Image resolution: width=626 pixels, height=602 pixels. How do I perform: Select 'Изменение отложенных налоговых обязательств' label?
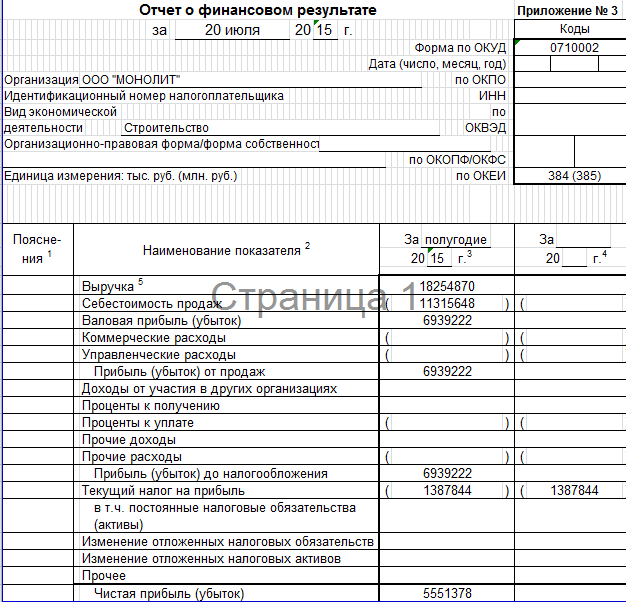pyautogui.click(x=228, y=542)
